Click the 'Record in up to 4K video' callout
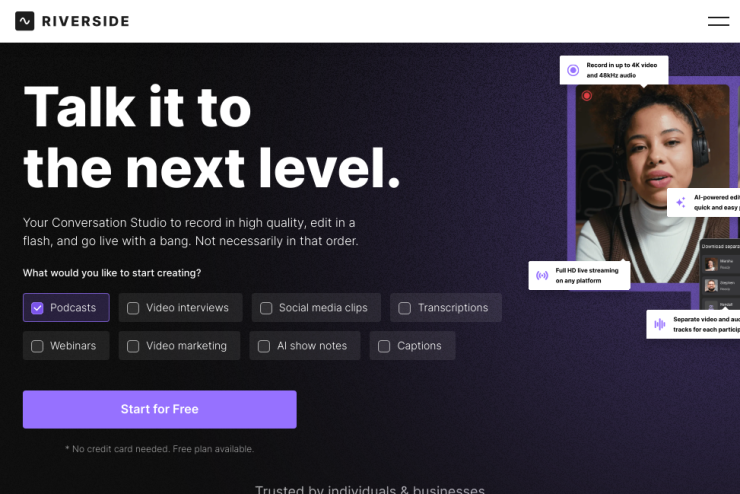 (614, 70)
